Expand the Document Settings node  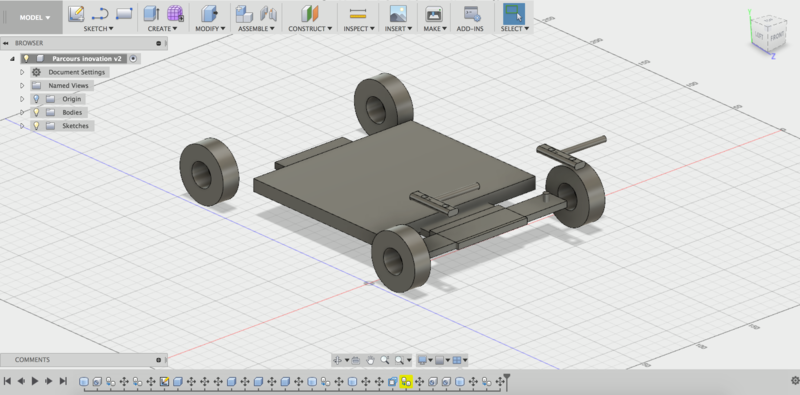point(22,72)
